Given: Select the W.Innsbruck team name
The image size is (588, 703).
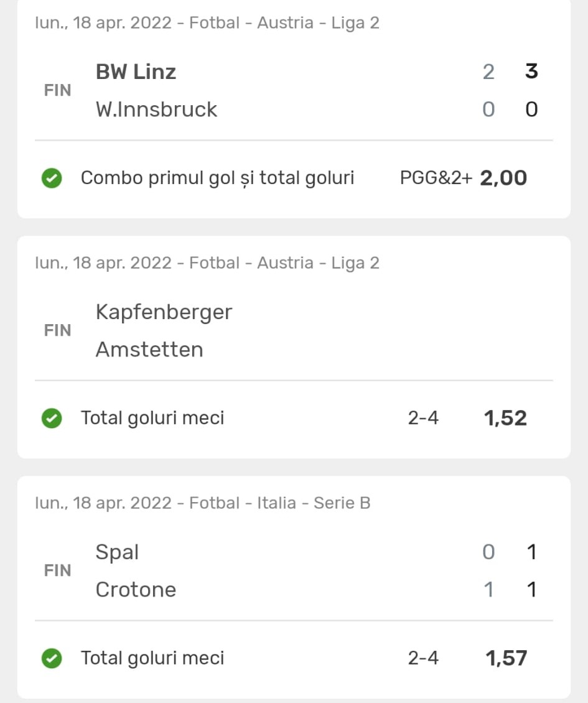Looking at the screenshot, I should 156,109.
